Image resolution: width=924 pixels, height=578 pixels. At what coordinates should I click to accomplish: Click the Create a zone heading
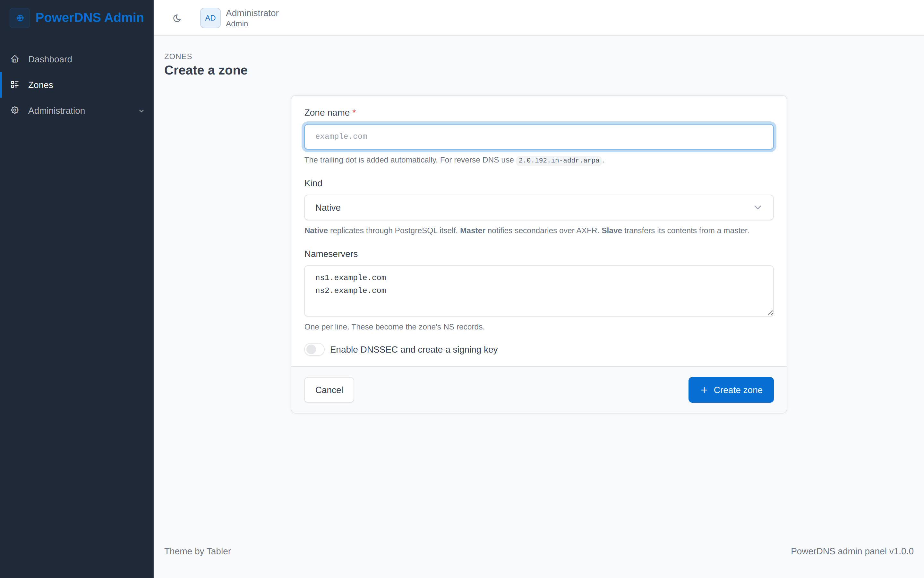tap(206, 70)
